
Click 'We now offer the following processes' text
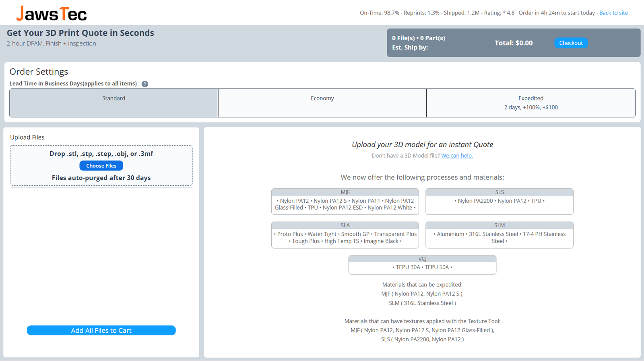(422, 177)
